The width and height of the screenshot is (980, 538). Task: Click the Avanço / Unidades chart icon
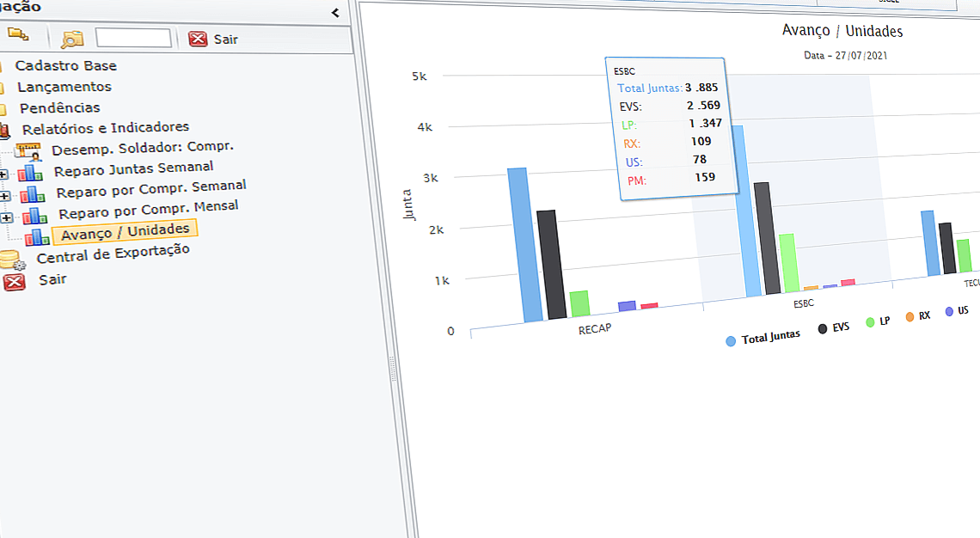37,236
